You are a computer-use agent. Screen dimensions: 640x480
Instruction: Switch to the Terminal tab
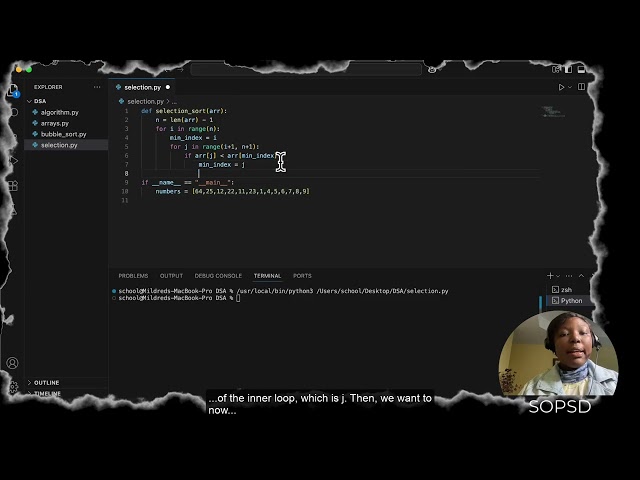point(267,276)
